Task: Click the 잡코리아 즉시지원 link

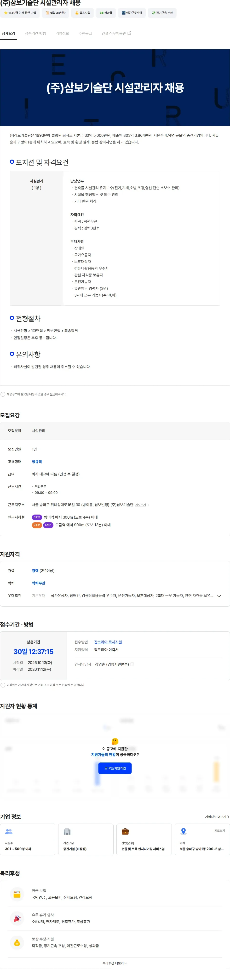Action: tap(108, 642)
